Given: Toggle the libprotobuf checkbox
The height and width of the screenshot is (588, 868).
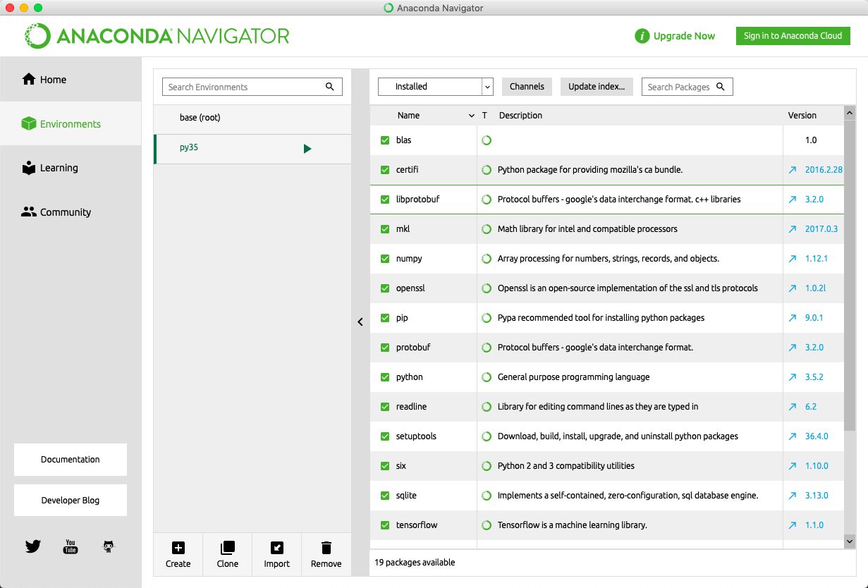Looking at the screenshot, I should [385, 200].
